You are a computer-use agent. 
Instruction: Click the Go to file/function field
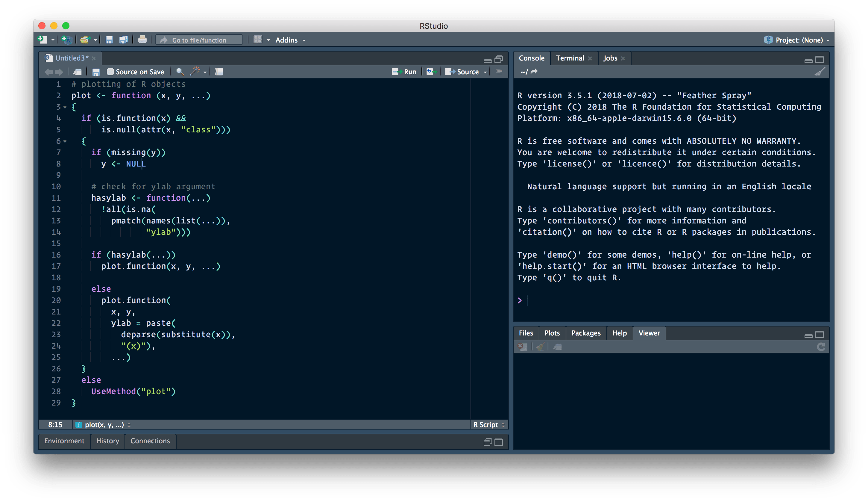(199, 40)
